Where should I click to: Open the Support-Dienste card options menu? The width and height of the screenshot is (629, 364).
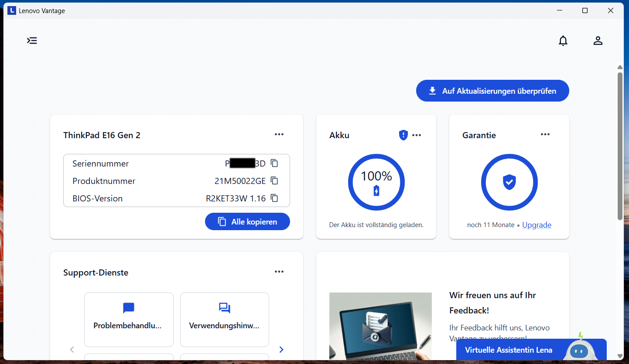279,272
